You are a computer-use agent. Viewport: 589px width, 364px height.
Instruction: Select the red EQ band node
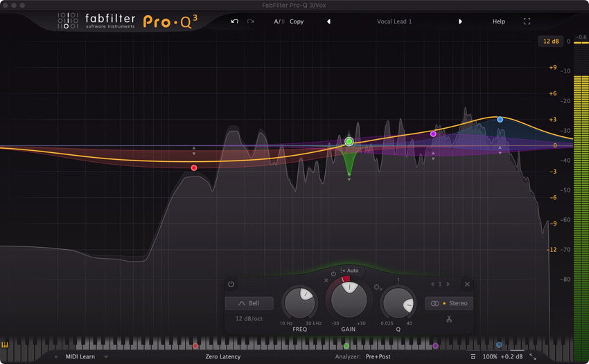point(194,167)
